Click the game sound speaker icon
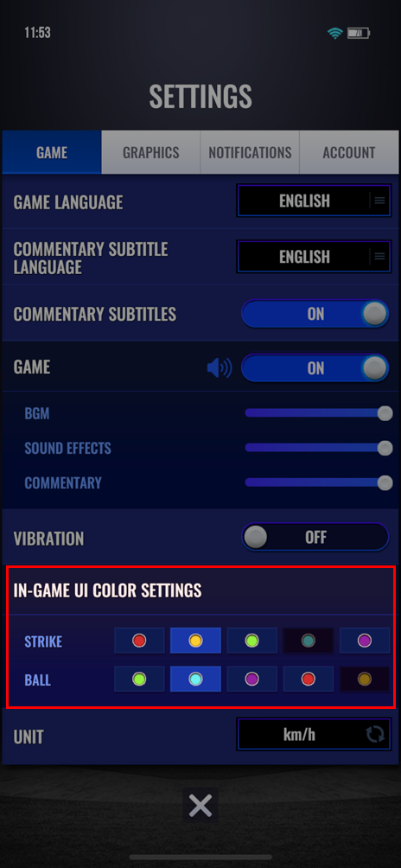Image resolution: width=401 pixels, height=868 pixels. pyautogui.click(x=219, y=368)
